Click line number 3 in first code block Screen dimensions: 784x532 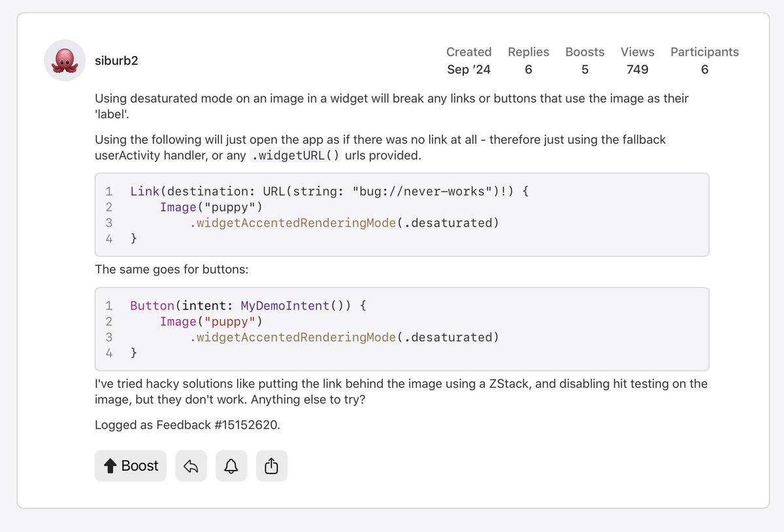(109, 223)
